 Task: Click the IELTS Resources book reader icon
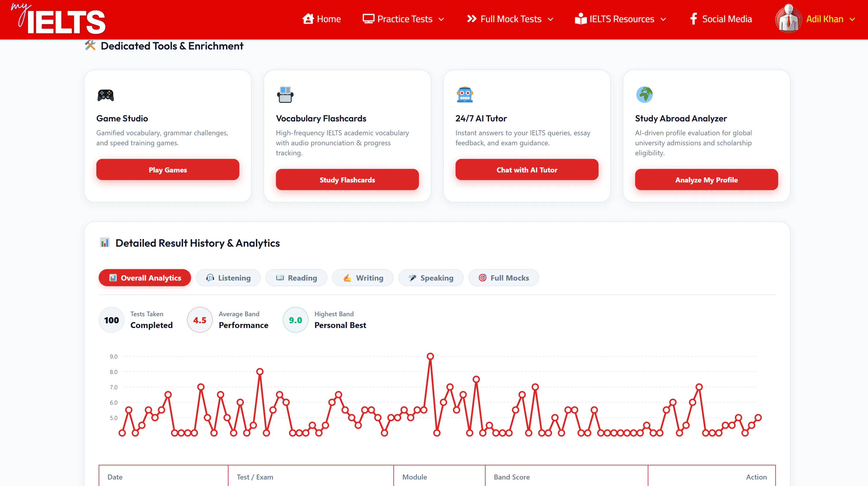pyautogui.click(x=581, y=19)
